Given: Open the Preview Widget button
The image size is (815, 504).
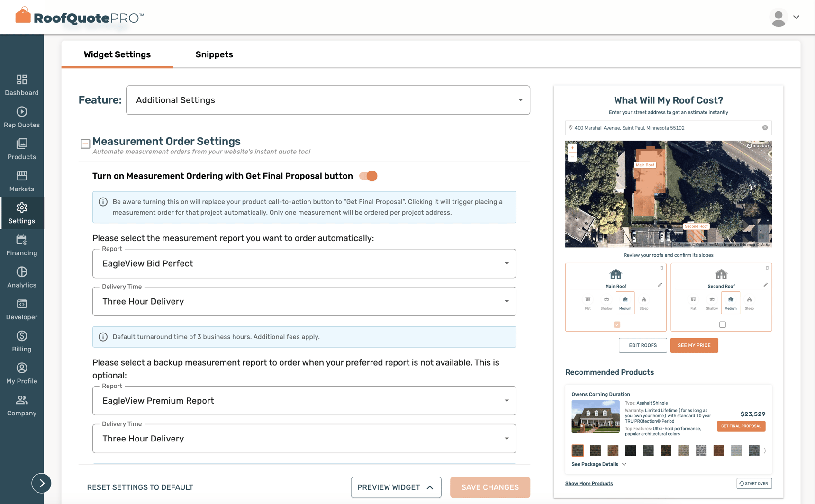Looking at the screenshot, I should [x=396, y=487].
